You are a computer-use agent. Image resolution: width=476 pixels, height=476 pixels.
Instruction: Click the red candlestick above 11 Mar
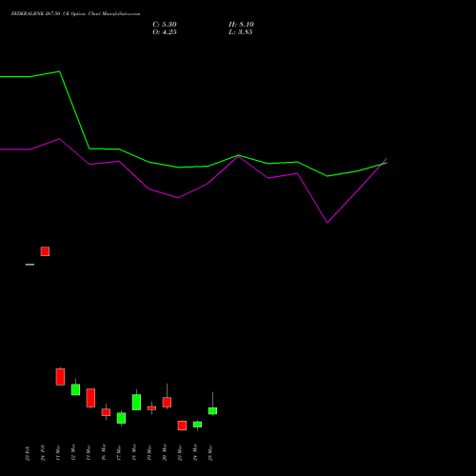[60, 377]
